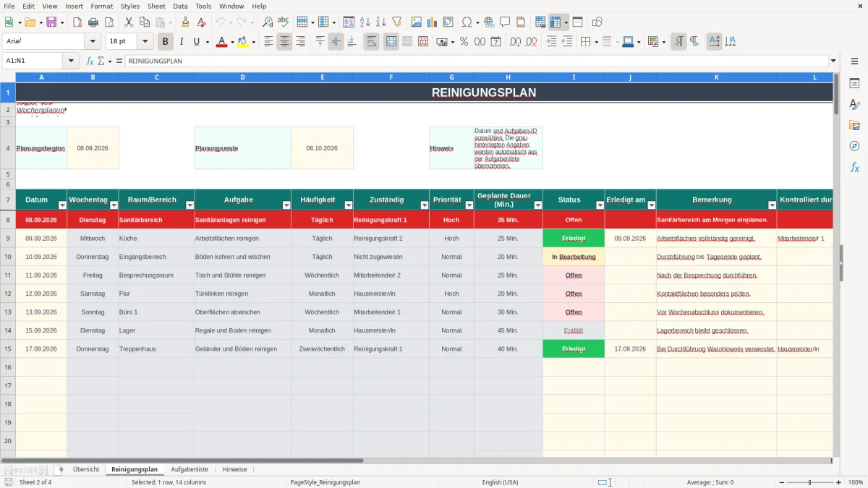The image size is (868, 488).
Task: Open the Font Size dropdown
Action: (145, 42)
